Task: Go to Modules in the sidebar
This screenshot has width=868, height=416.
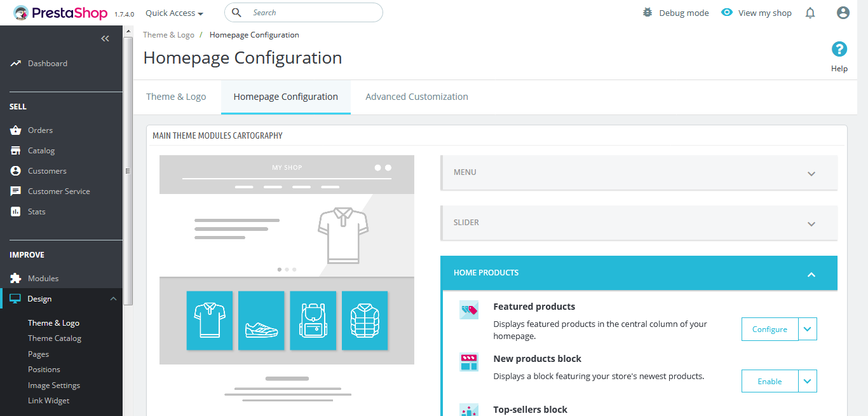Action: coord(43,279)
